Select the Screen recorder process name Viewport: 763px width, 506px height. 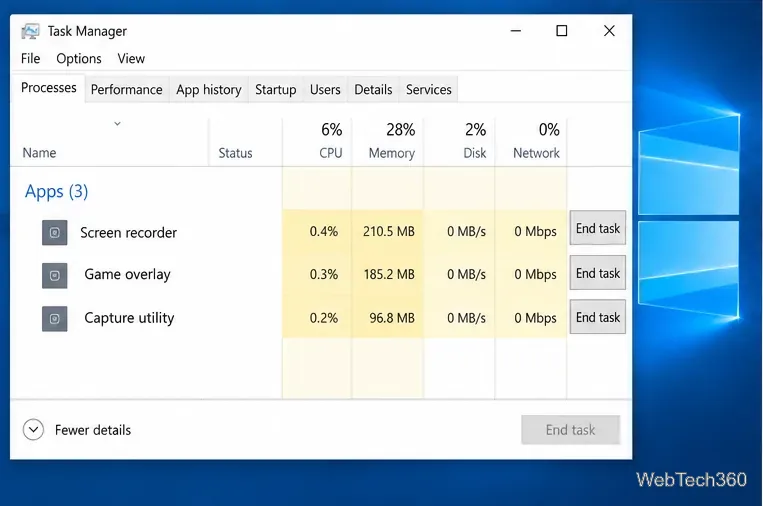pos(128,233)
